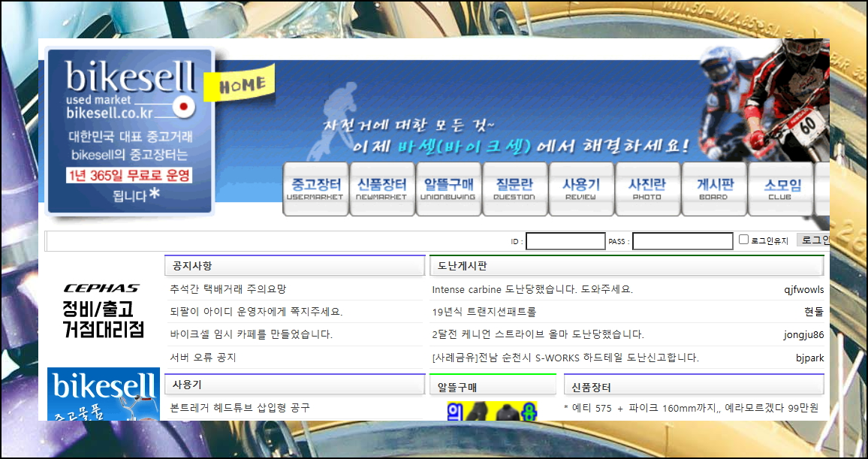The image size is (868, 459).
Task: Click the PASS input field
Action: [683, 241]
